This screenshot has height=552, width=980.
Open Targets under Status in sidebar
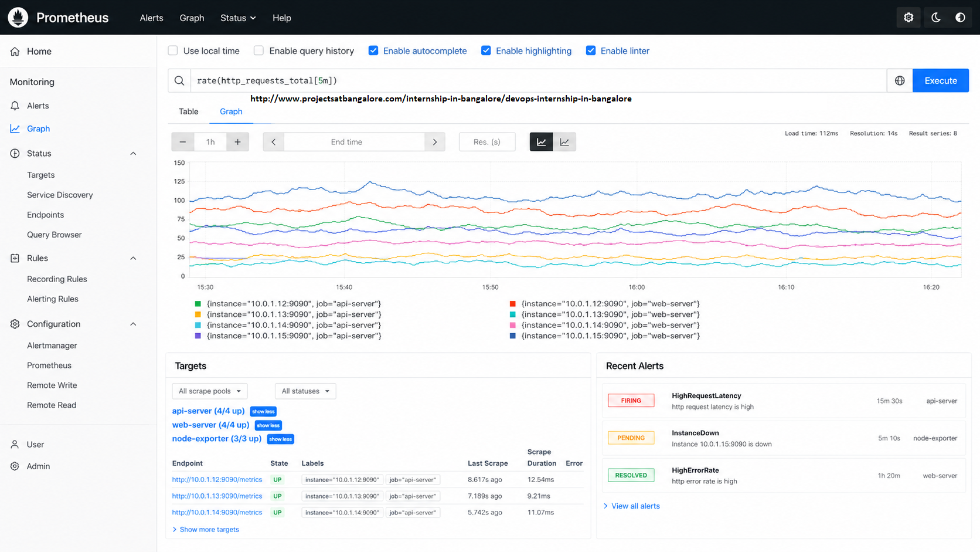point(41,175)
